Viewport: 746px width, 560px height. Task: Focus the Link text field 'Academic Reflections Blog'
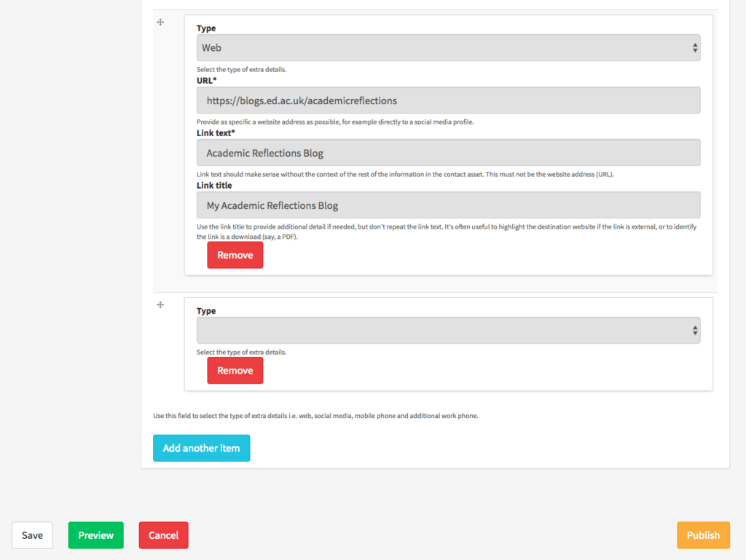tap(447, 153)
